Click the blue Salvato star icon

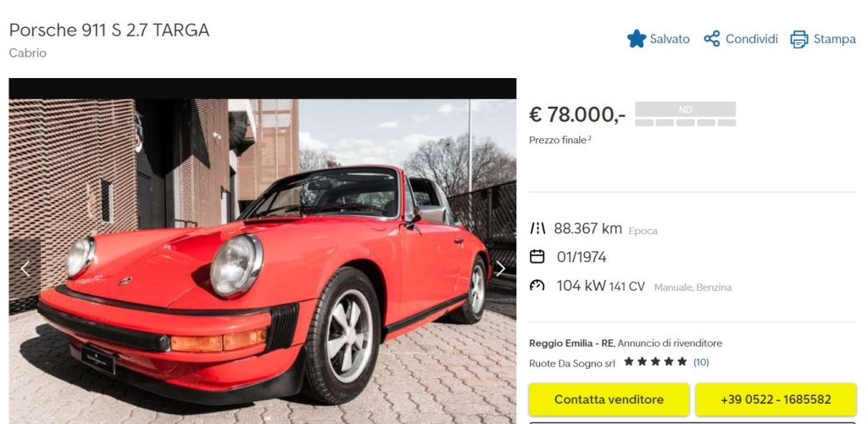(636, 39)
